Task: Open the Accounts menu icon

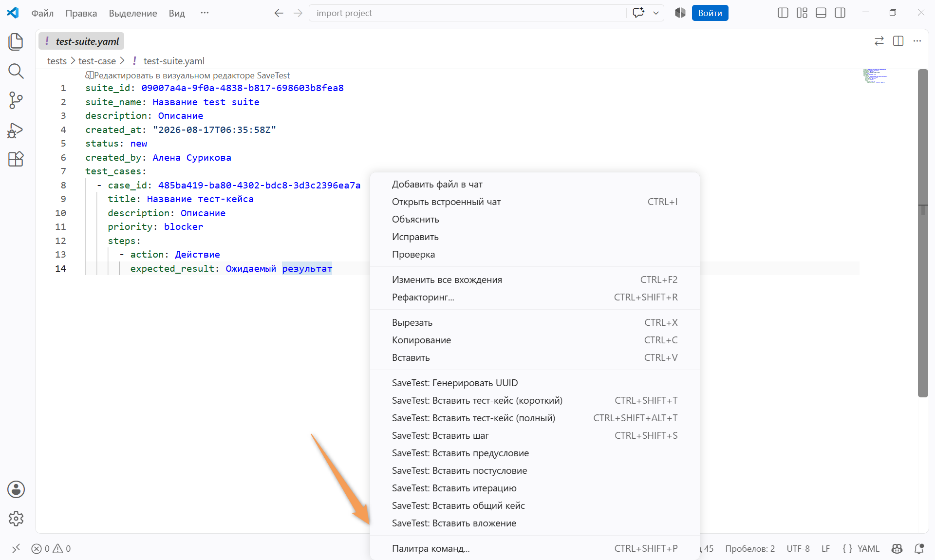Action: click(16, 489)
